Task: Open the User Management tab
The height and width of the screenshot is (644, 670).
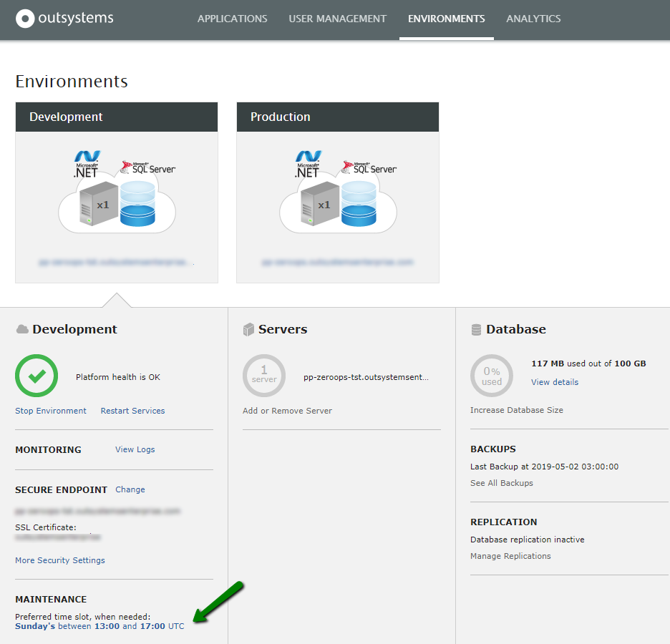Action: [338, 19]
